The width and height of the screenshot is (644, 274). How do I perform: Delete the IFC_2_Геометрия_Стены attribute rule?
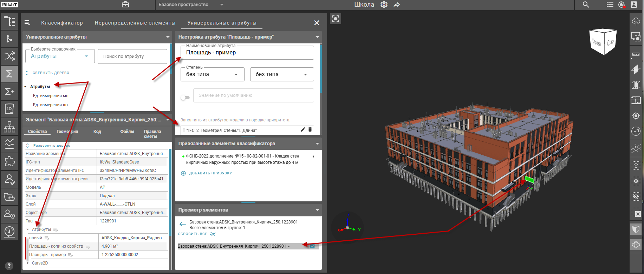tap(310, 130)
